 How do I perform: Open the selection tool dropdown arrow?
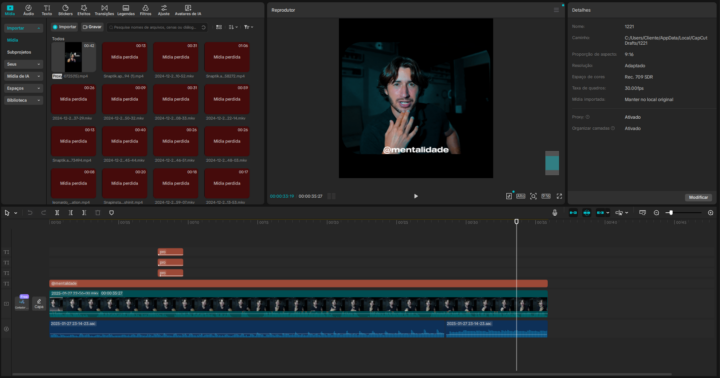(16, 213)
